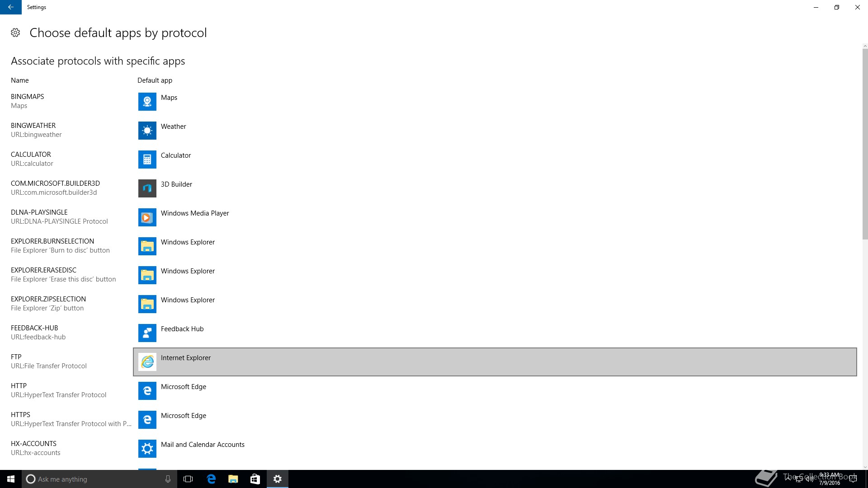
Task: Open Task View from the taskbar
Action: pyautogui.click(x=188, y=479)
